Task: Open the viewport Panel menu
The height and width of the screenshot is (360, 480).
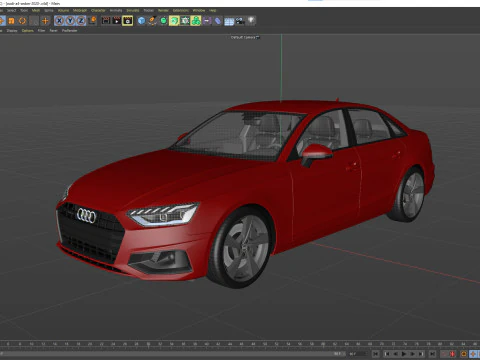Action: click(x=53, y=31)
